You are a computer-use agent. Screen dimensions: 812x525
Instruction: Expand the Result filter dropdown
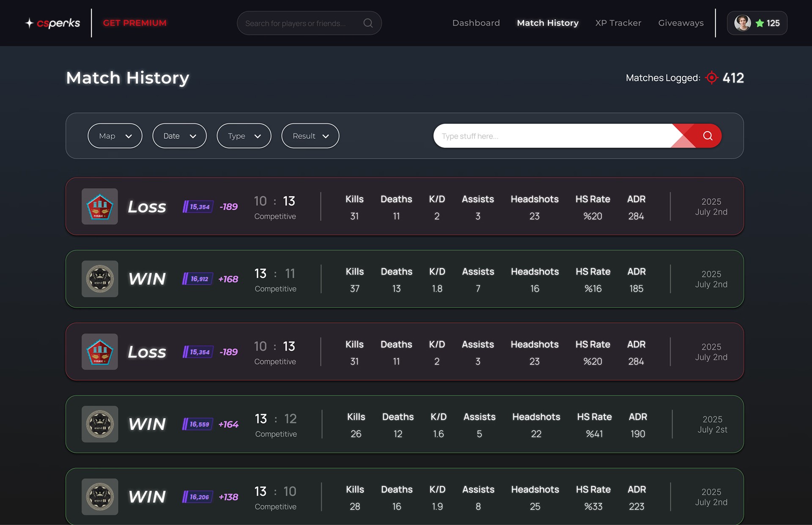[310, 136]
